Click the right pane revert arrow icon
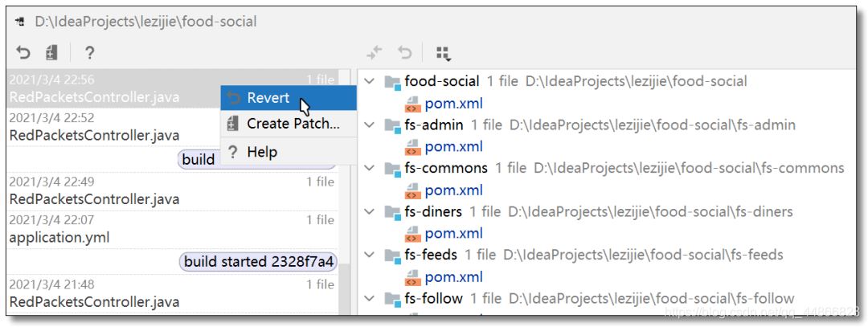The height and width of the screenshot is (327, 868). 405,53
